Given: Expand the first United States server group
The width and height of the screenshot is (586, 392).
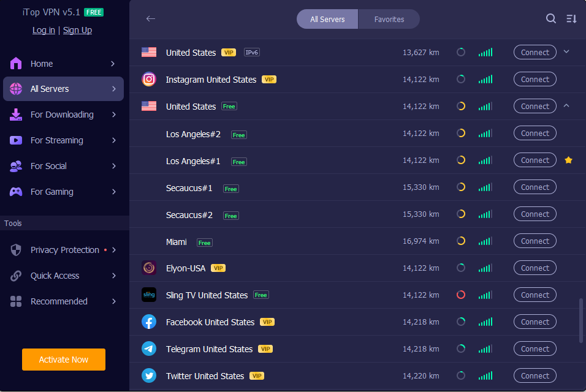Looking at the screenshot, I should click(x=566, y=52).
